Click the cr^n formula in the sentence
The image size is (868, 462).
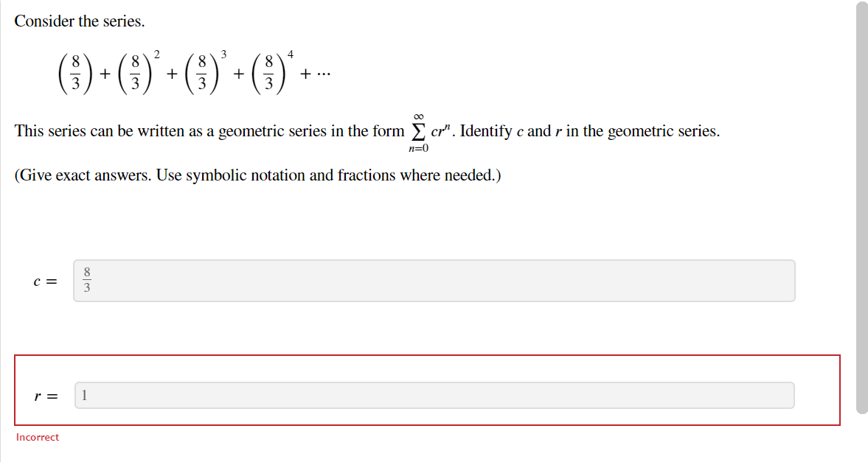[440, 131]
